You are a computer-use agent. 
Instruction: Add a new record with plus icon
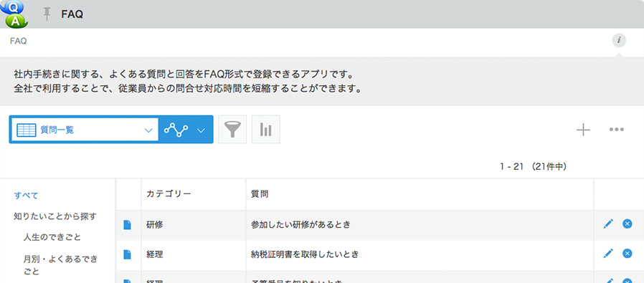pyautogui.click(x=583, y=130)
